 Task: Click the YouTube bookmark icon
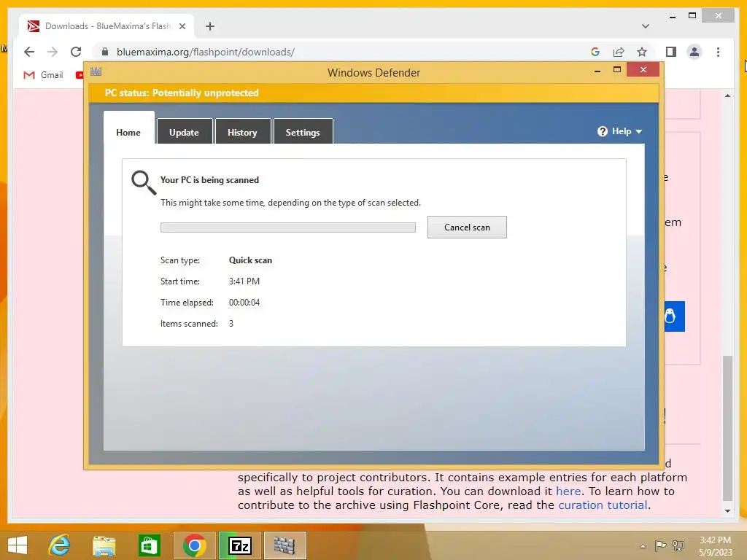[x=79, y=75]
